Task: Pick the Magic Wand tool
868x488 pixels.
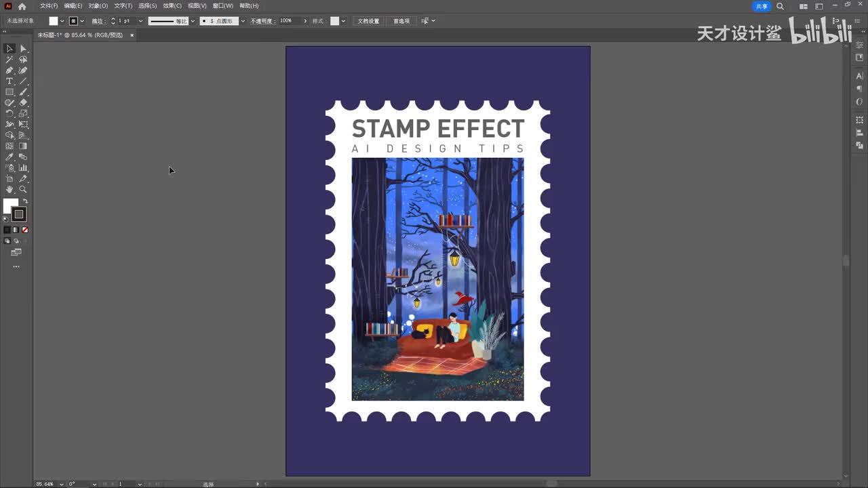Action: [9, 60]
